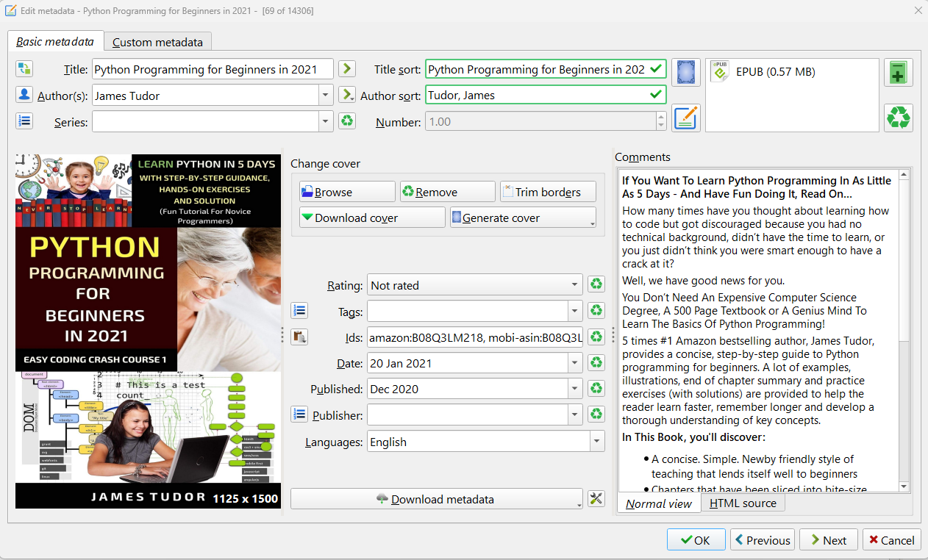The image size is (928, 560).
Task: Expand the Publisher dropdown
Action: point(575,415)
